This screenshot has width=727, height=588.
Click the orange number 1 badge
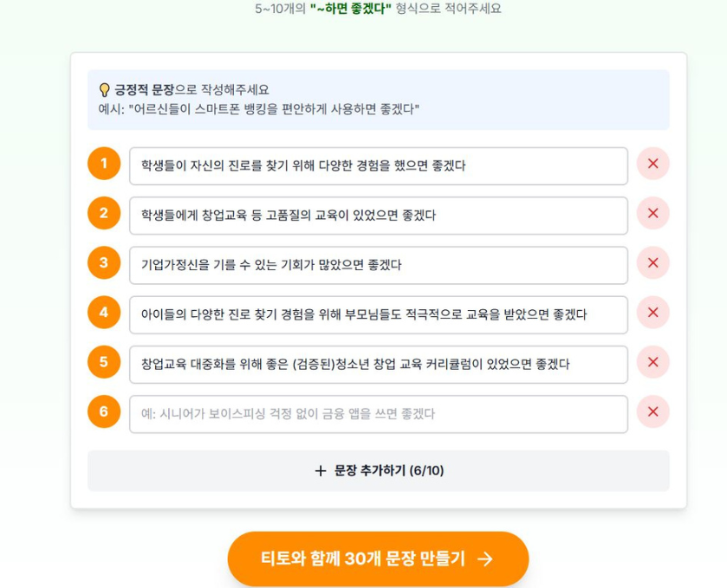pyautogui.click(x=104, y=163)
